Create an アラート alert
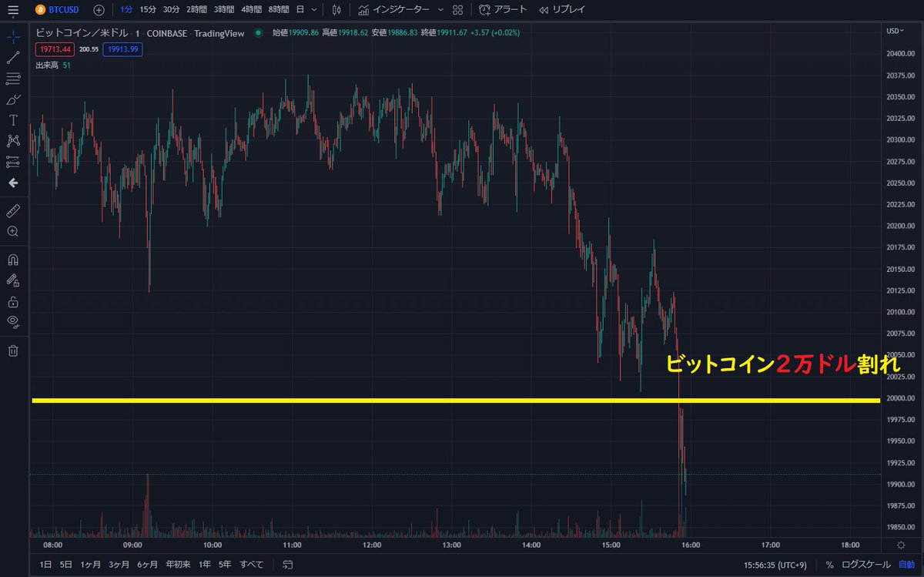The image size is (924, 577). pos(503,10)
